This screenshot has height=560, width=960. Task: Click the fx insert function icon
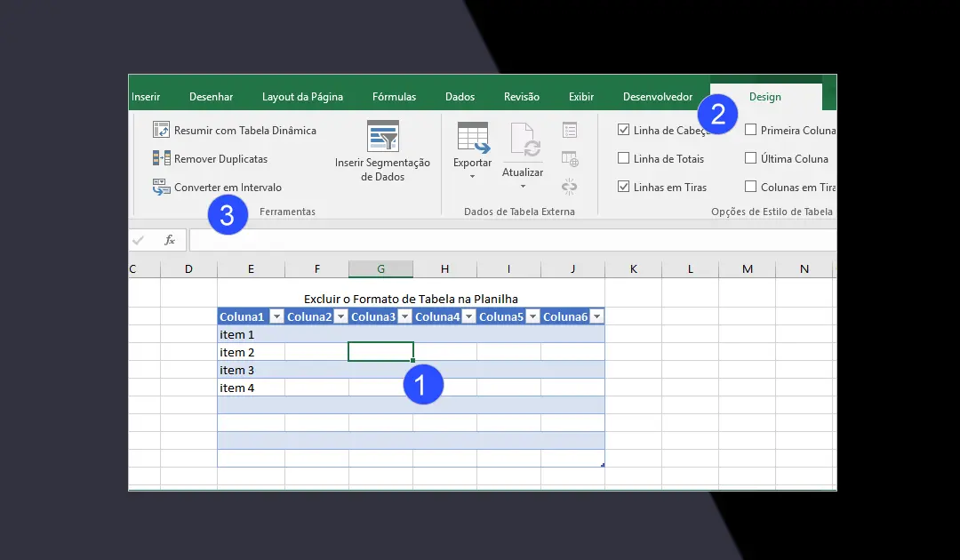(x=169, y=240)
